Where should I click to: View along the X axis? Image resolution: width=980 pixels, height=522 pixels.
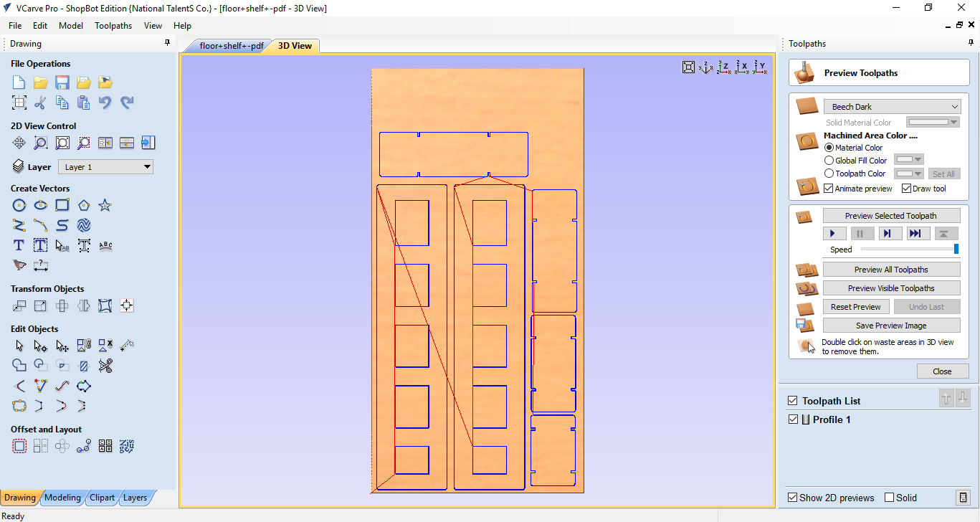742,67
